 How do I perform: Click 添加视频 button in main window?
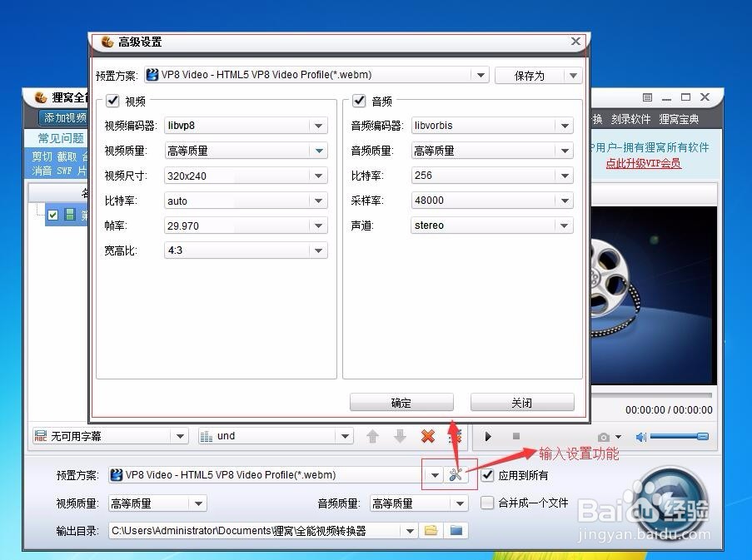click(x=64, y=118)
